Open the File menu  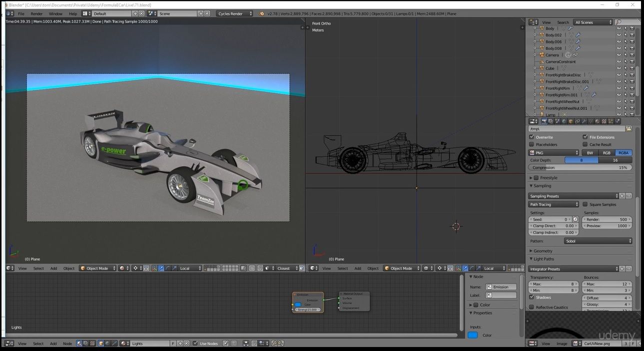point(21,13)
